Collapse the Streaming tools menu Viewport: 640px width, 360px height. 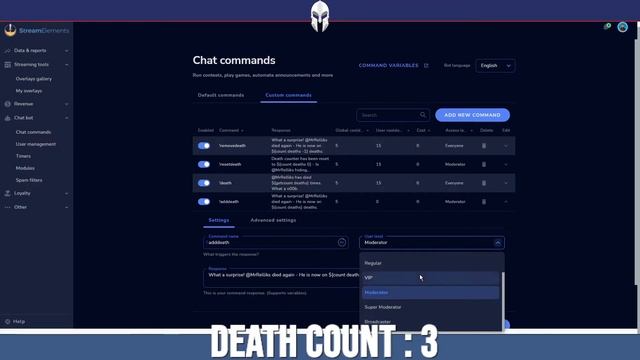tap(67, 64)
